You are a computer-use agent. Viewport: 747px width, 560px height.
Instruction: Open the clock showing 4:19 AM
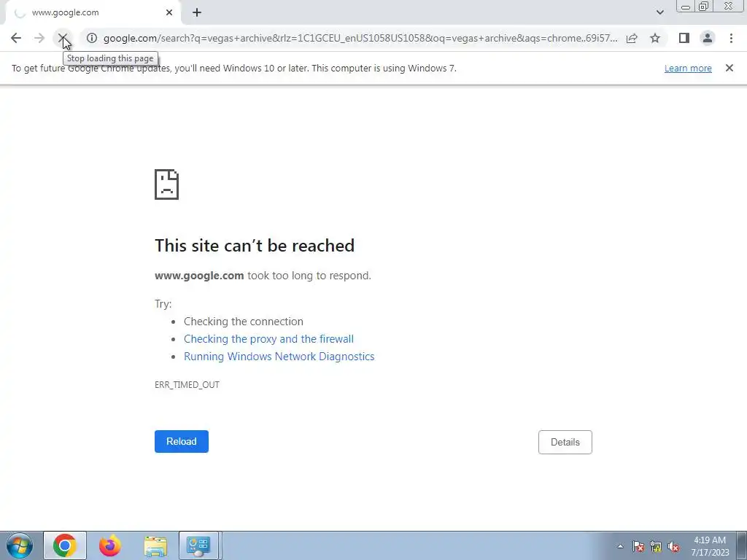710,546
